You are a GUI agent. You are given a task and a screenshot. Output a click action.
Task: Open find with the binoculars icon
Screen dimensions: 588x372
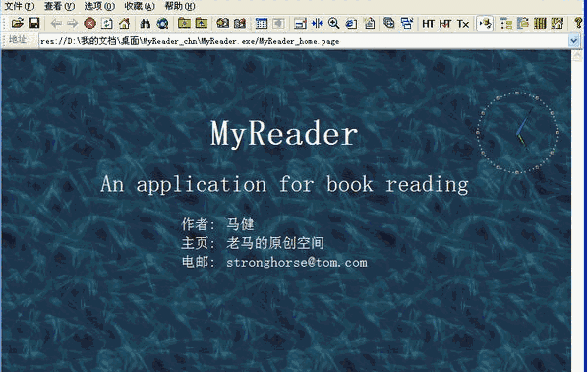click(x=146, y=24)
